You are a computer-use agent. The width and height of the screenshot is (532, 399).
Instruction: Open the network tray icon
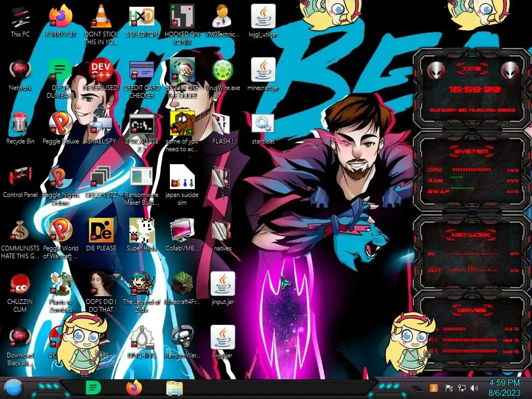coord(461,388)
